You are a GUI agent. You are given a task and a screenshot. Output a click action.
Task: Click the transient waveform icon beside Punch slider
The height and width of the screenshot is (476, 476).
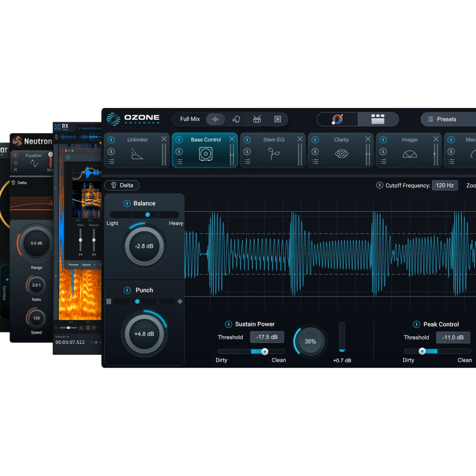click(180, 301)
